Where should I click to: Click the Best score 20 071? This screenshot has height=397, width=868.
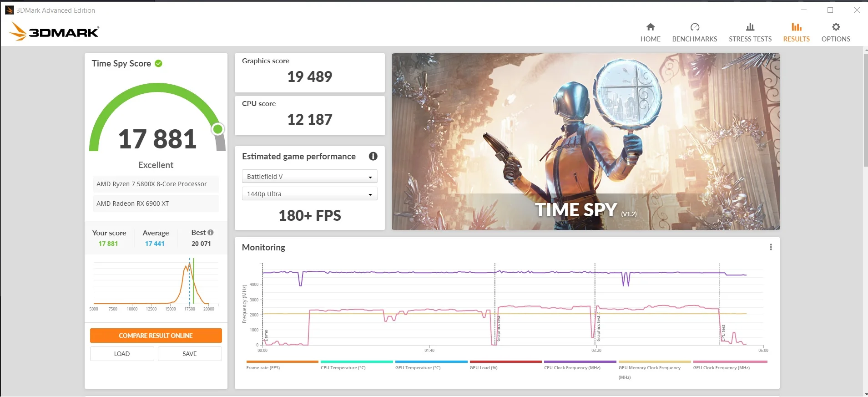click(201, 244)
